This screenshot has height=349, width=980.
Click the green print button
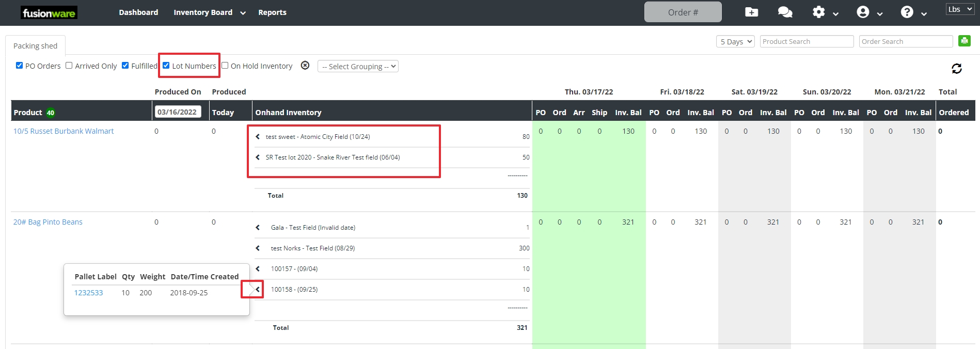(964, 41)
